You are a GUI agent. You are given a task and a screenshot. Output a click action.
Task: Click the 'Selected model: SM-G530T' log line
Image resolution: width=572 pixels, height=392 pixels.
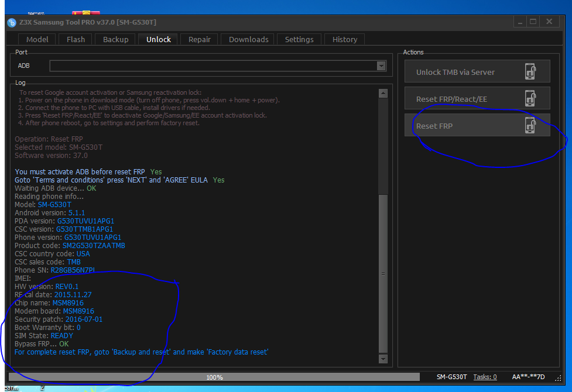(x=59, y=147)
